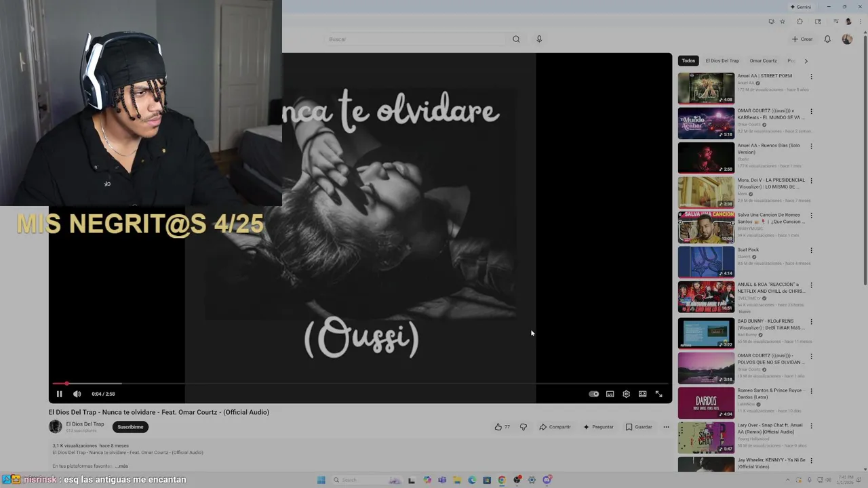Open YouTube notifications bell

coord(827,39)
